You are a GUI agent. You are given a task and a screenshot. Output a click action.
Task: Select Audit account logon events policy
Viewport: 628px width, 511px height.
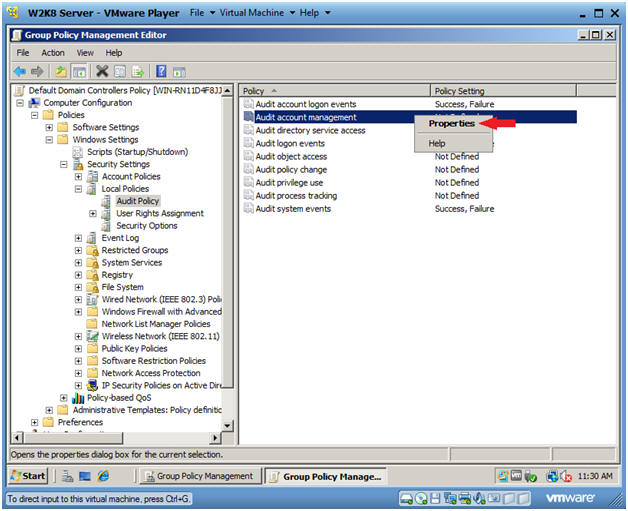click(306, 104)
